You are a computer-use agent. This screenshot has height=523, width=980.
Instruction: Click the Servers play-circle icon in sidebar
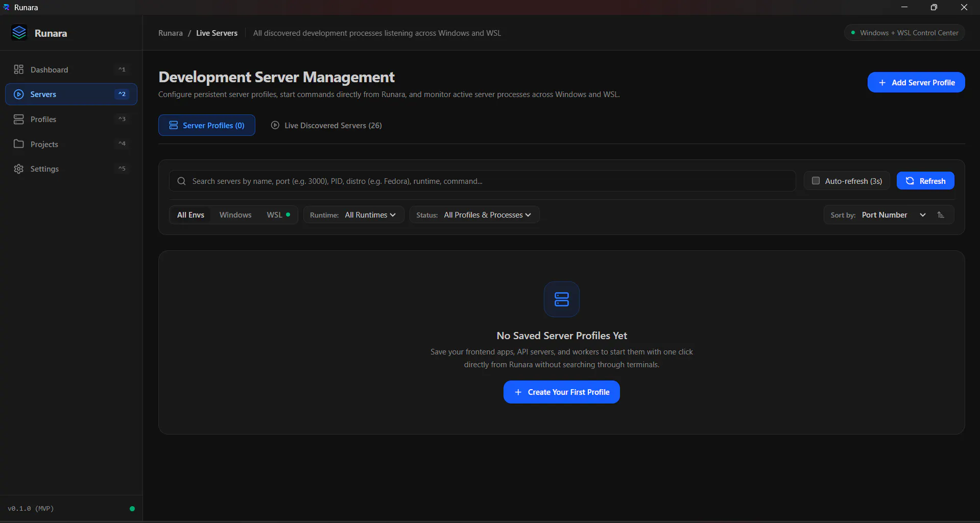pyautogui.click(x=19, y=94)
